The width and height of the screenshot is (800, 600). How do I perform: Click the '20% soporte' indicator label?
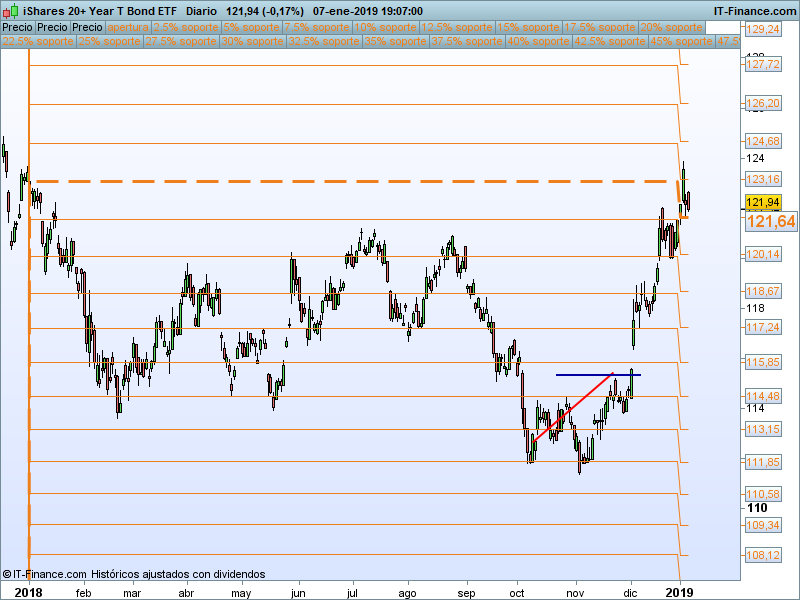click(x=671, y=28)
